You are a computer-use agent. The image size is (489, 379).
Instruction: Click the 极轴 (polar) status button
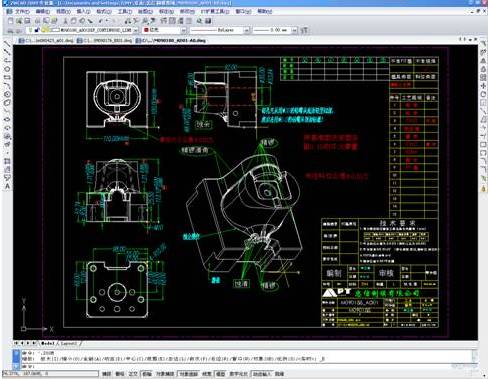(147, 374)
